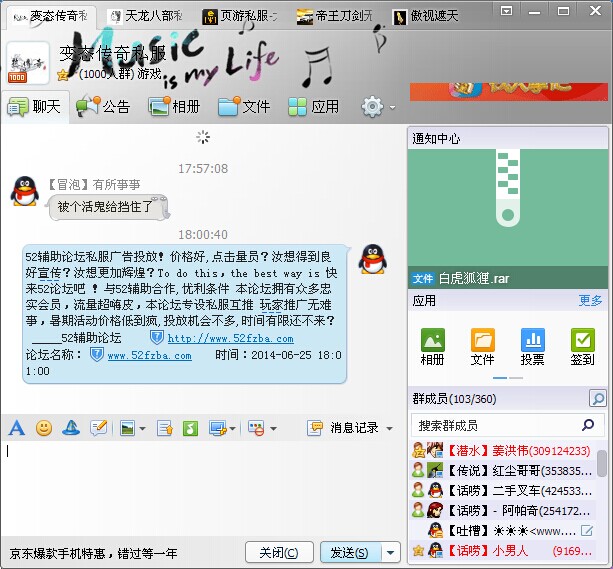Switch to the 傲视遮天 chat tab
Screen dimensions: 613x569
(427, 16)
